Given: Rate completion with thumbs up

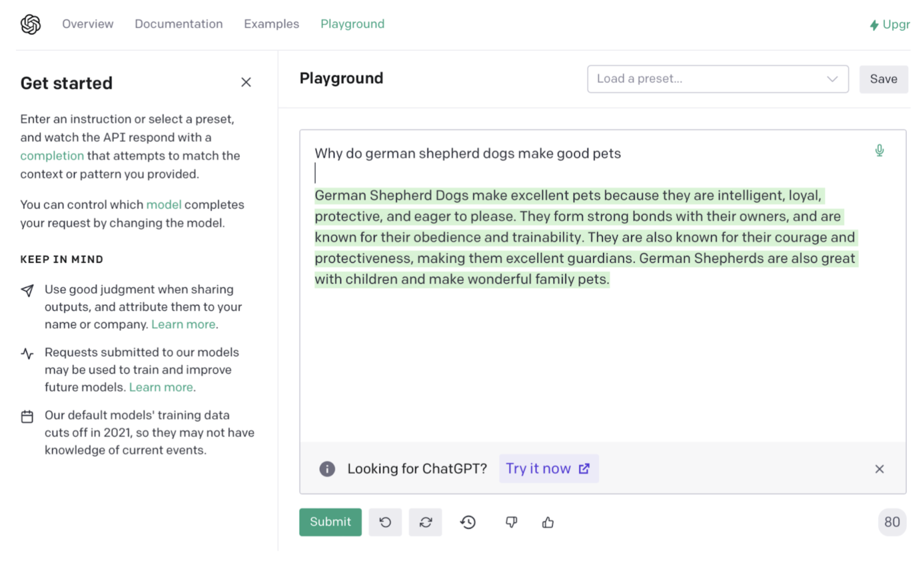Looking at the screenshot, I should tap(548, 522).
